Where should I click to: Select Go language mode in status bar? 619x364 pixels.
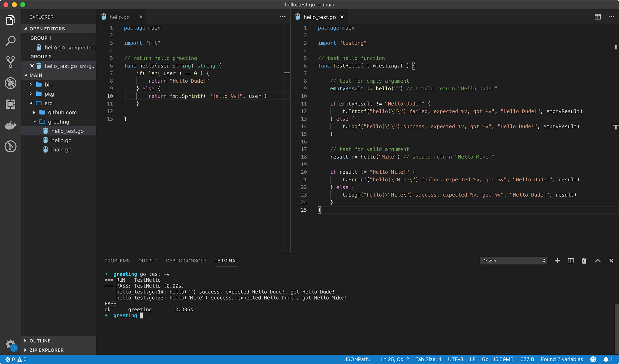pos(485,359)
